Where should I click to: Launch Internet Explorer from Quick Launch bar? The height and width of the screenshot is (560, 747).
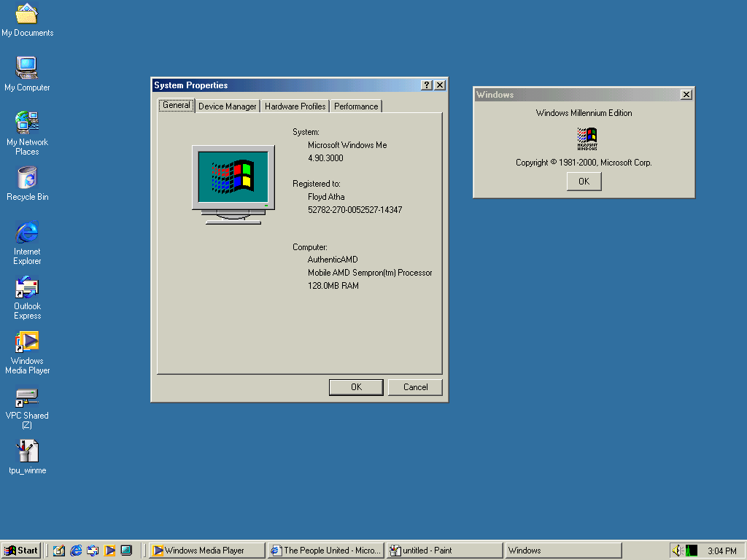76,551
